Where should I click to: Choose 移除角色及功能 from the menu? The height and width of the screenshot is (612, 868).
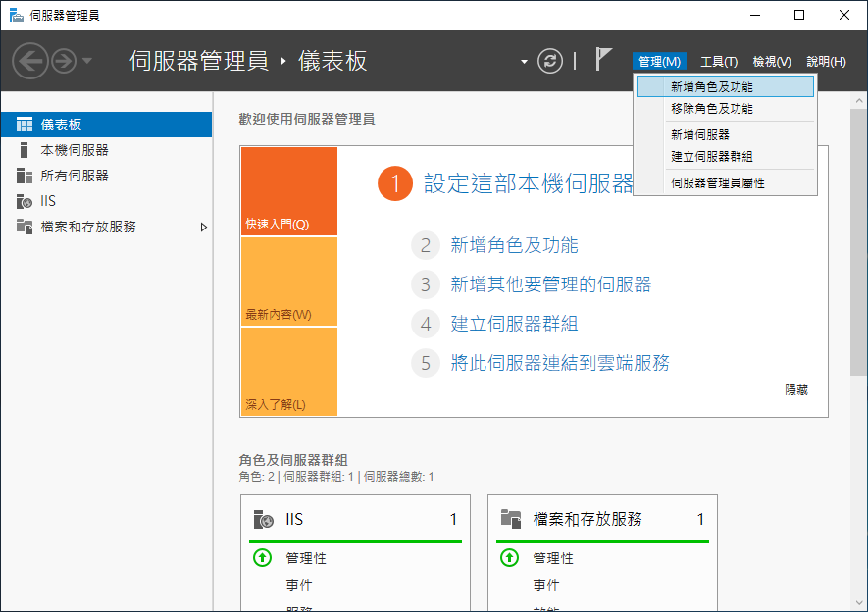tap(712, 109)
